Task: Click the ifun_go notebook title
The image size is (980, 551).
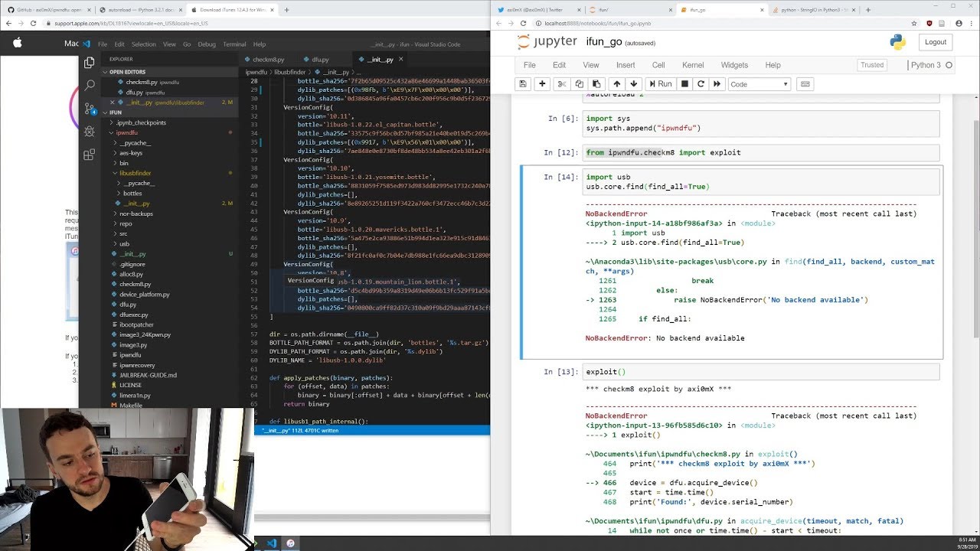Action: [x=603, y=42]
